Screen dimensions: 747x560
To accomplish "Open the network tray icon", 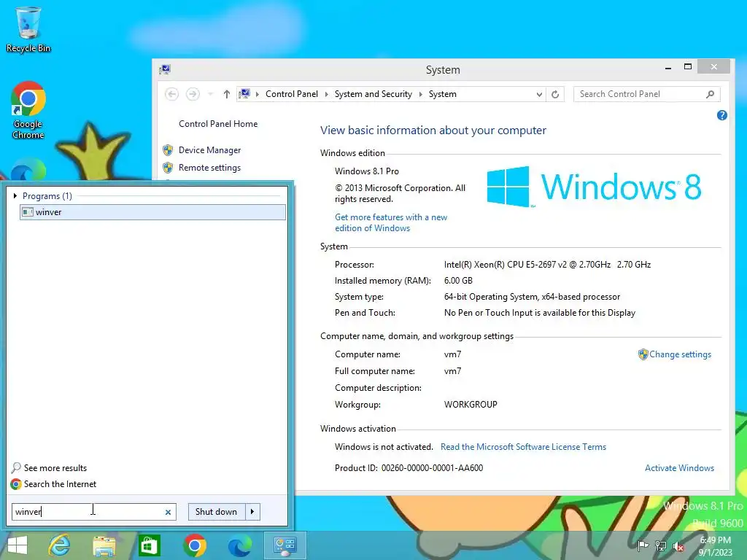I will [661, 545].
